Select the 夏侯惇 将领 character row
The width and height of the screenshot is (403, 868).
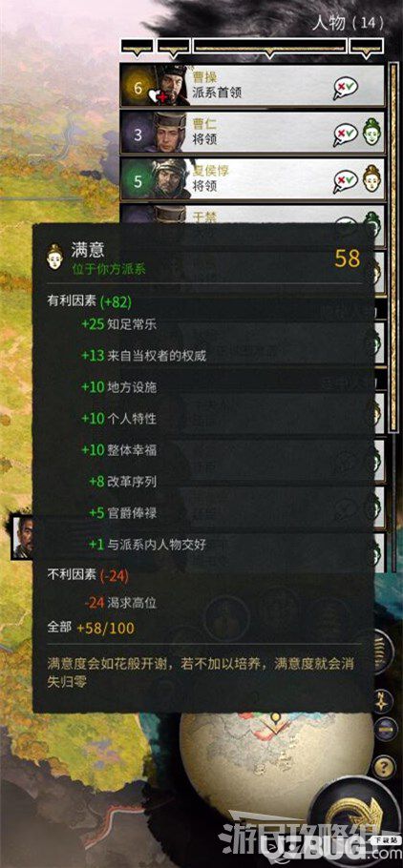(252, 178)
